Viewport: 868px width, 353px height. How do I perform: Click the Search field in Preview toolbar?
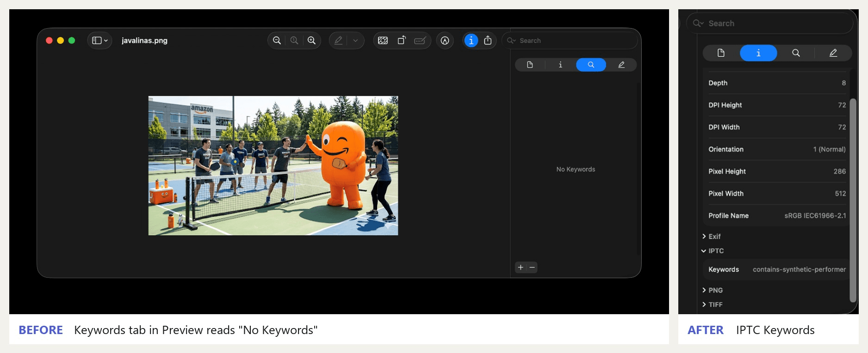click(x=570, y=41)
